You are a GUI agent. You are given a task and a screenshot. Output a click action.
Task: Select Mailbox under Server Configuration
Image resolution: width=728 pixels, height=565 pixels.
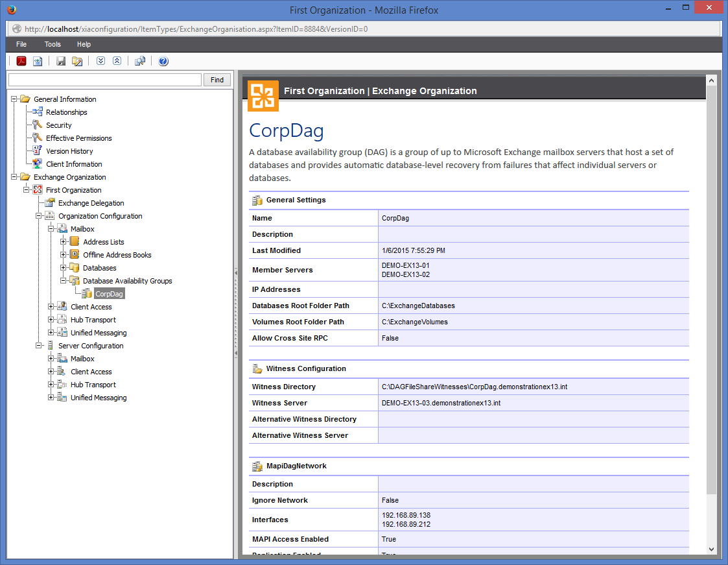82,359
